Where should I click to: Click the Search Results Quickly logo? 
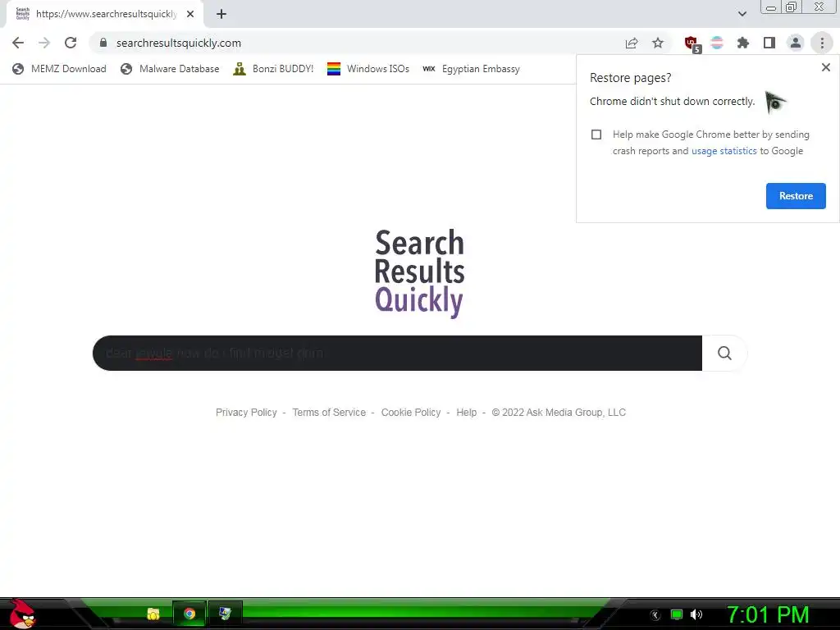click(x=419, y=273)
